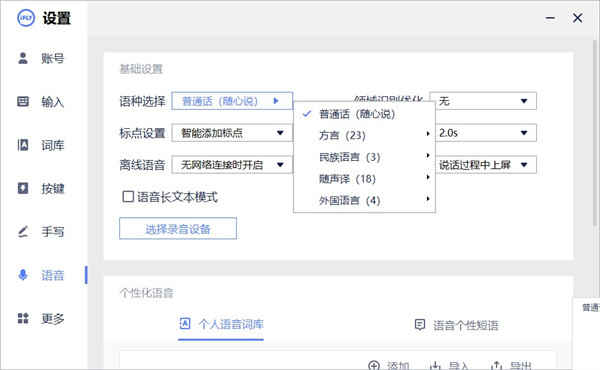Viewport: 600px width, 370px height.
Task: Select the 按键 hotkey icon
Action: coord(23,188)
